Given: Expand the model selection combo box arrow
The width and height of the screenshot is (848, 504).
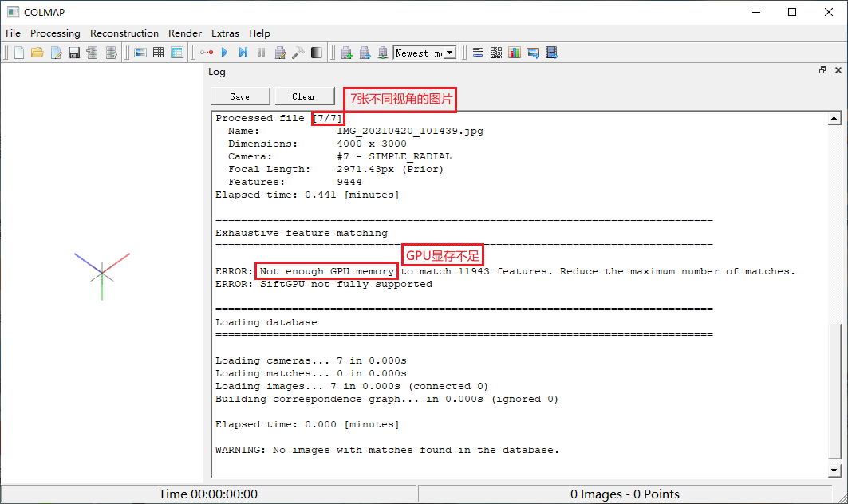Looking at the screenshot, I should pyautogui.click(x=450, y=52).
